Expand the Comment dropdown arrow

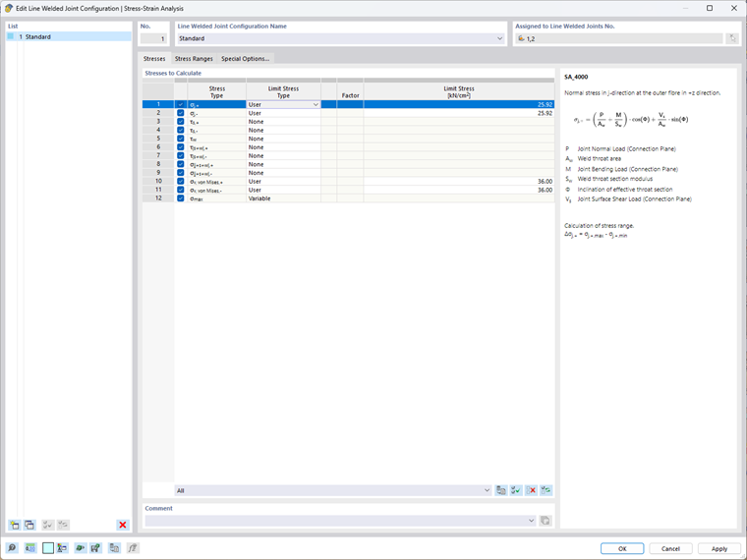[x=531, y=521]
